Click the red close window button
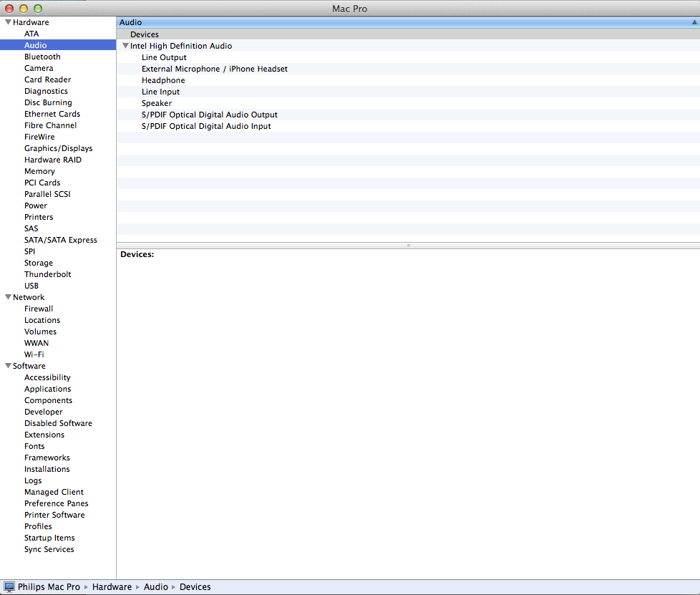This screenshot has width=700, height=595. point(9,9)
